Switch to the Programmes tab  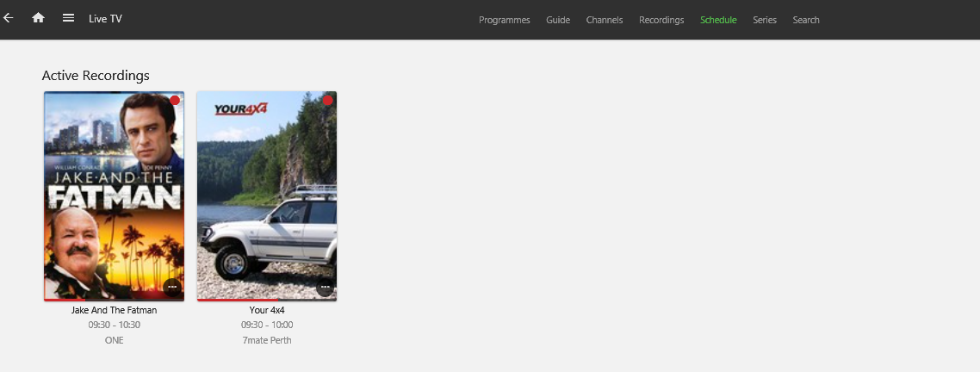(505, 20)
